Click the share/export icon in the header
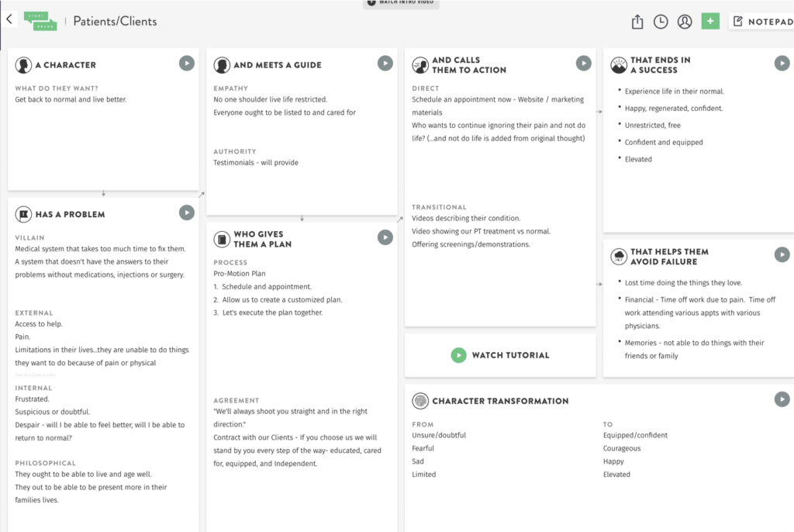The image size is (794, 532). click(x=637, y=22)
